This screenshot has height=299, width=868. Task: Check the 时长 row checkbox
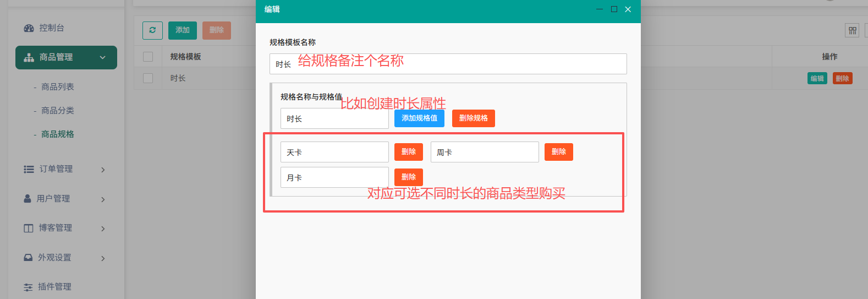coord(148,78)
